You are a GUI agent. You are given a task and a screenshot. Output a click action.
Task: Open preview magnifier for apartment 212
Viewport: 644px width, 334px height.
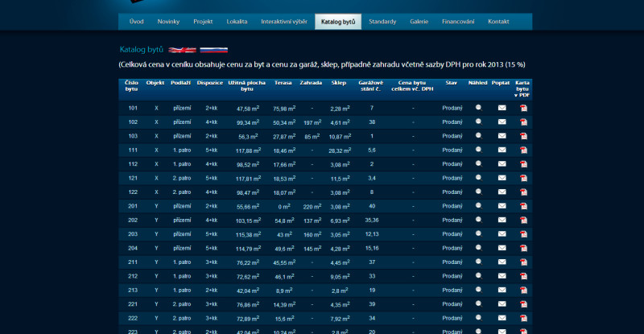pos(478,276)
